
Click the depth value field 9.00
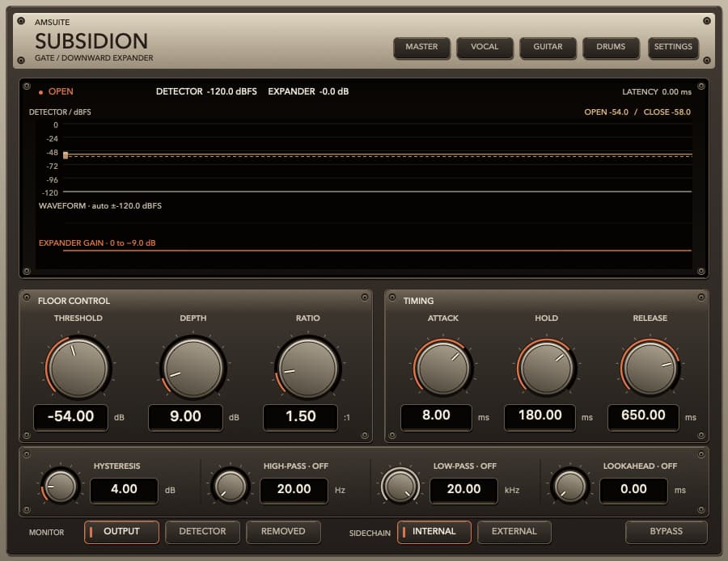tap(185, 416)
